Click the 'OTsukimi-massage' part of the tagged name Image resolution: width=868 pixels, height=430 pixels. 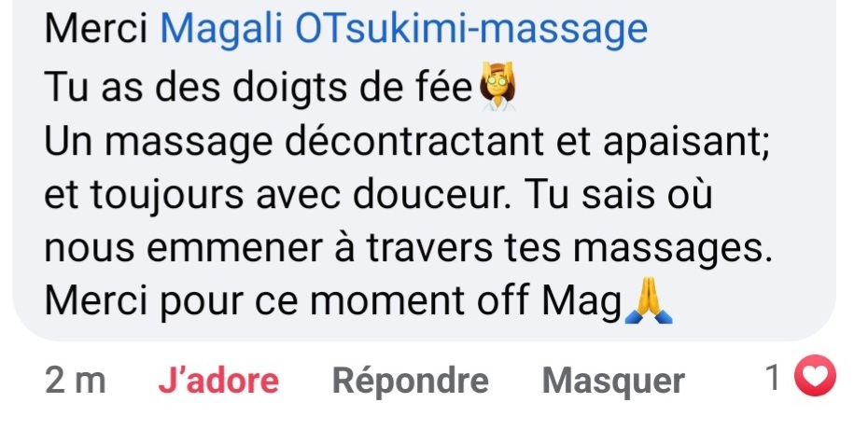pyautogui.click(x=471, y=31)
